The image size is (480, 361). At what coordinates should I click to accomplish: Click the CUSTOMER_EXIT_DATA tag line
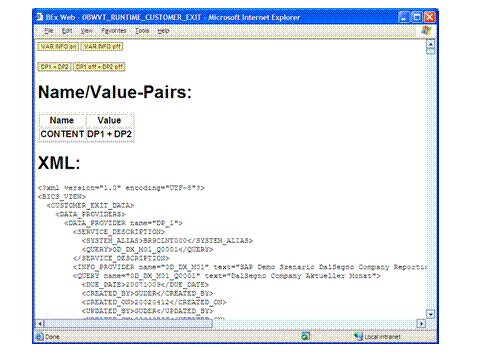(x=90, y=205)
